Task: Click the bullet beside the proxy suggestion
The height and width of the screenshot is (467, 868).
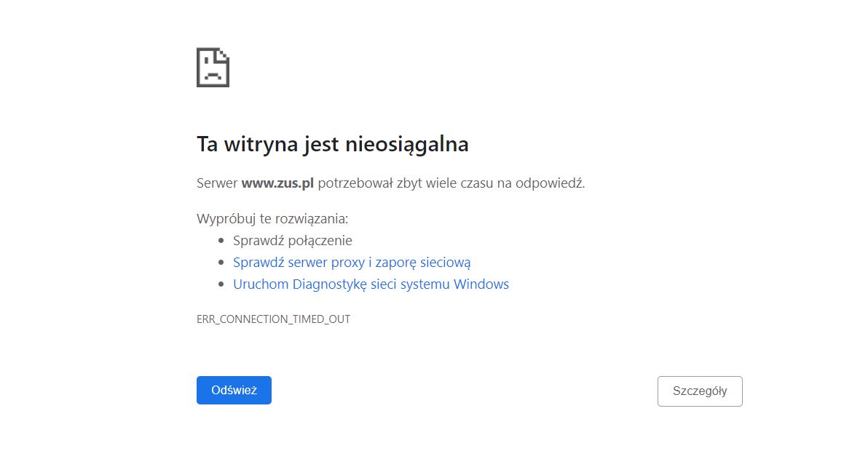Action: 221,262
